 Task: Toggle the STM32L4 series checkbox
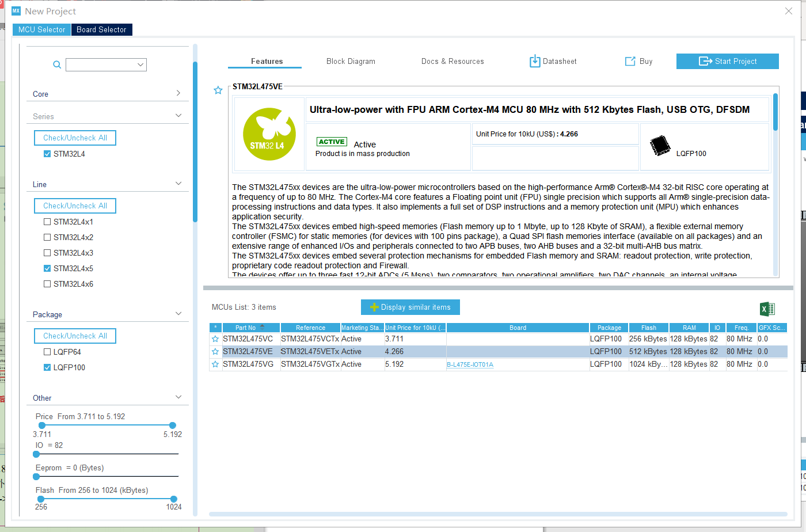point(47,154)
